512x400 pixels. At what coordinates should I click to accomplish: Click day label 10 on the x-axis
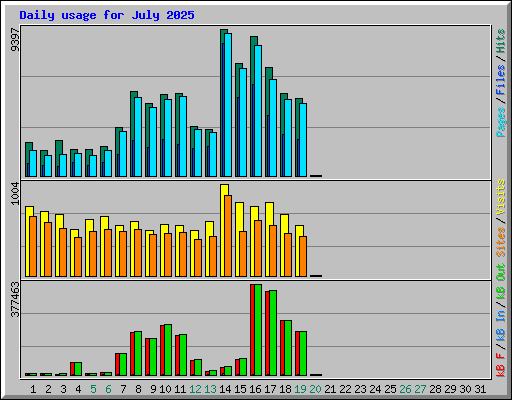[x=165, y=389]
